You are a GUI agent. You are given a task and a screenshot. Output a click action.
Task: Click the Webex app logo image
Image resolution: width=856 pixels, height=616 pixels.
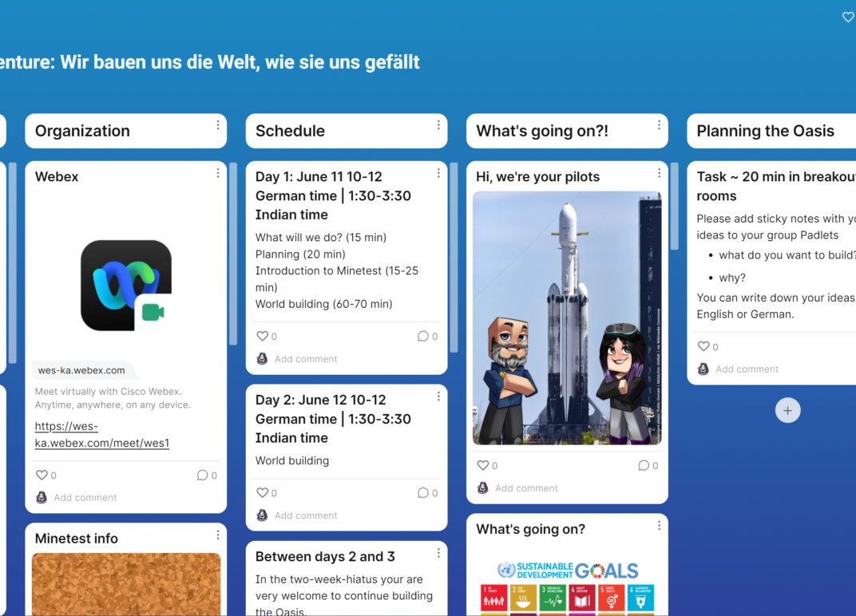point(126,285)
